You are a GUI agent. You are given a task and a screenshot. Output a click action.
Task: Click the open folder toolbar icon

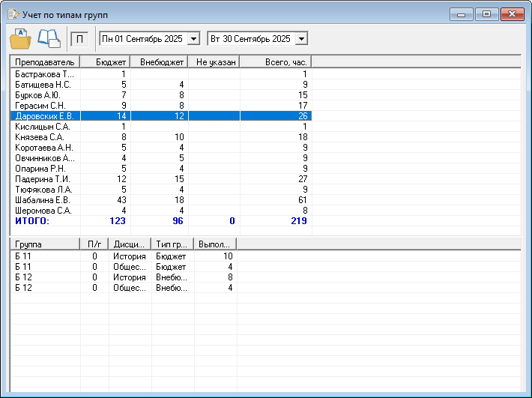[x=20, y=37]
